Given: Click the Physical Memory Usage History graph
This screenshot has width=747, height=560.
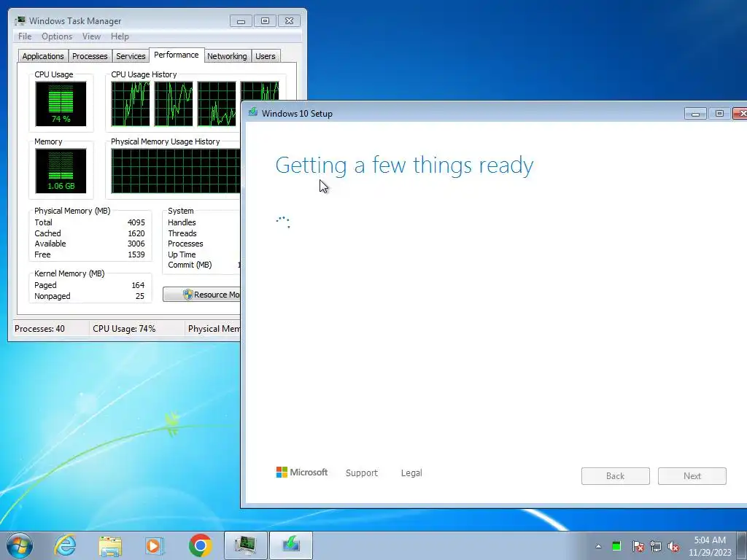Looking at the screenshot, I should [x=175, y=171].
